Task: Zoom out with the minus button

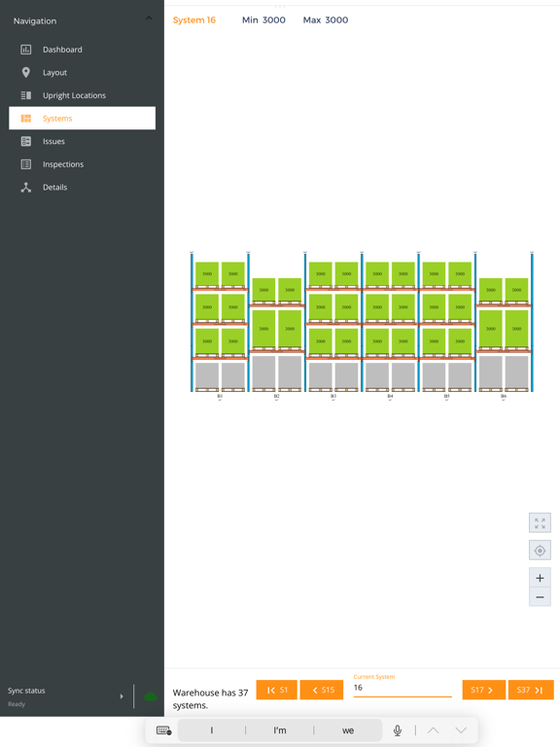Action: [x=540, y=597]
